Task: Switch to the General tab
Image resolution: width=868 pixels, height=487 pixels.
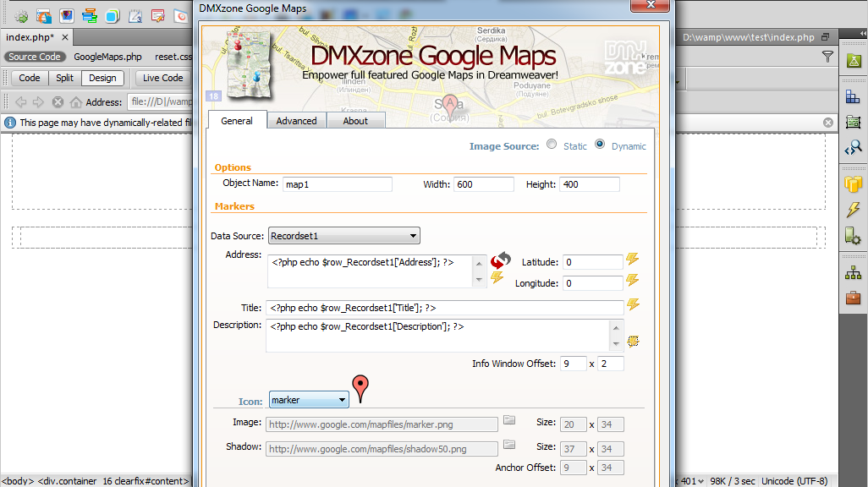Action: pos(237,121)
